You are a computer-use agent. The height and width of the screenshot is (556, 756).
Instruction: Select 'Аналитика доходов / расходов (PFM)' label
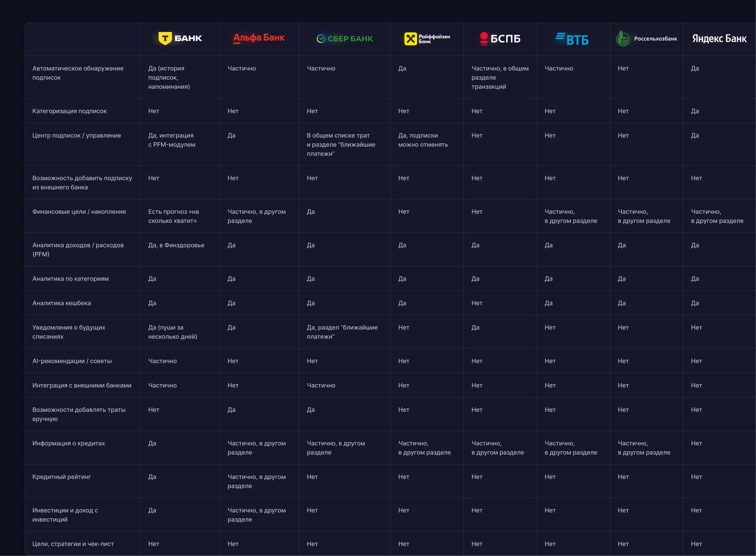(78, 250)
